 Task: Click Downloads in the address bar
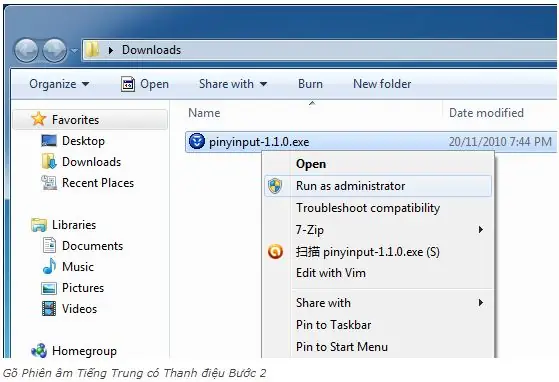152,50
